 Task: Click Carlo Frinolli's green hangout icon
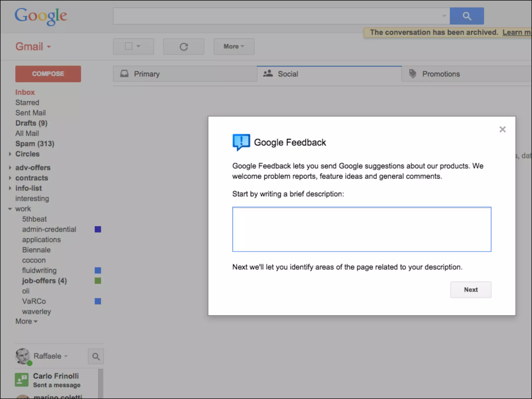[x=22, y=380]
